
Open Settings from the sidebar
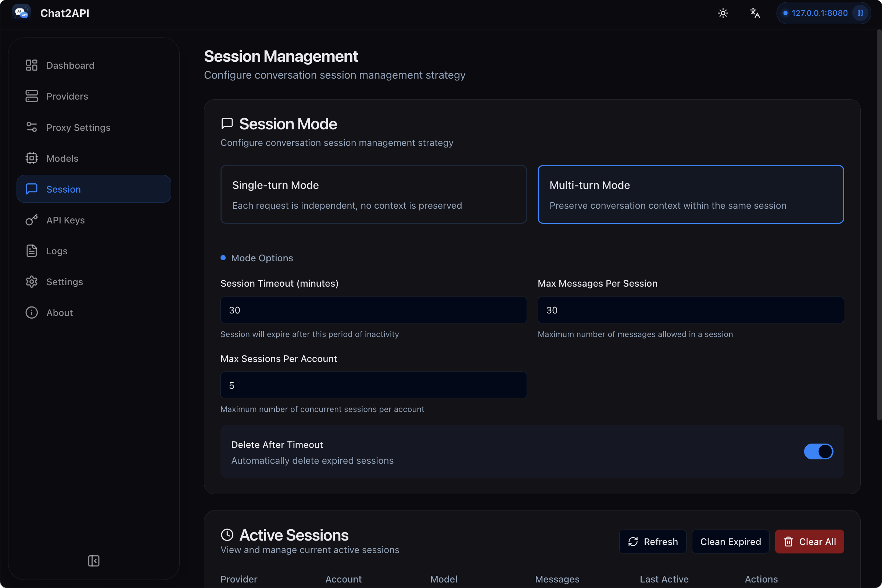click(x=94, y=282)
